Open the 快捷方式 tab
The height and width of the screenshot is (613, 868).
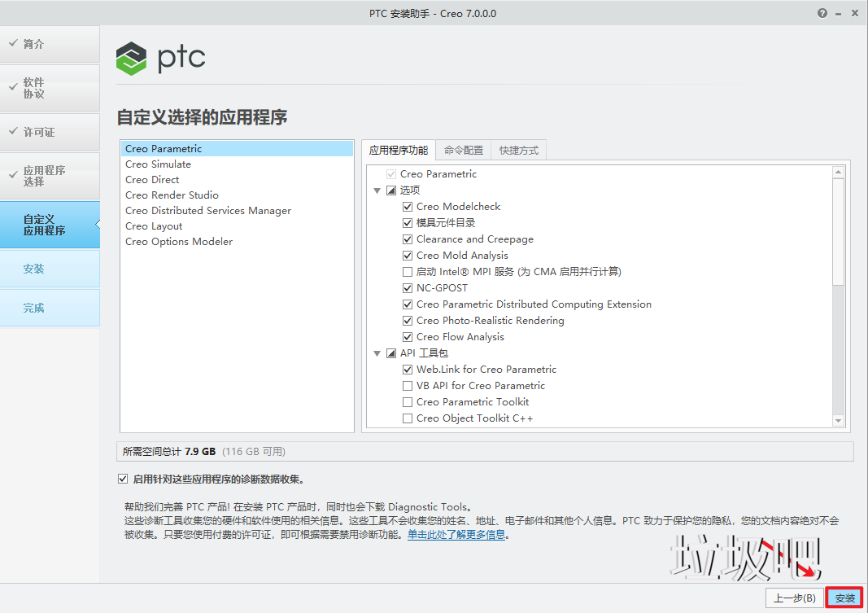click(x=519, y=151)
